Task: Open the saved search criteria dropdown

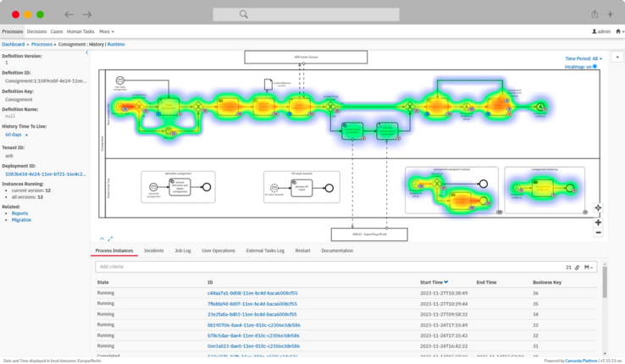Action: 588,267
